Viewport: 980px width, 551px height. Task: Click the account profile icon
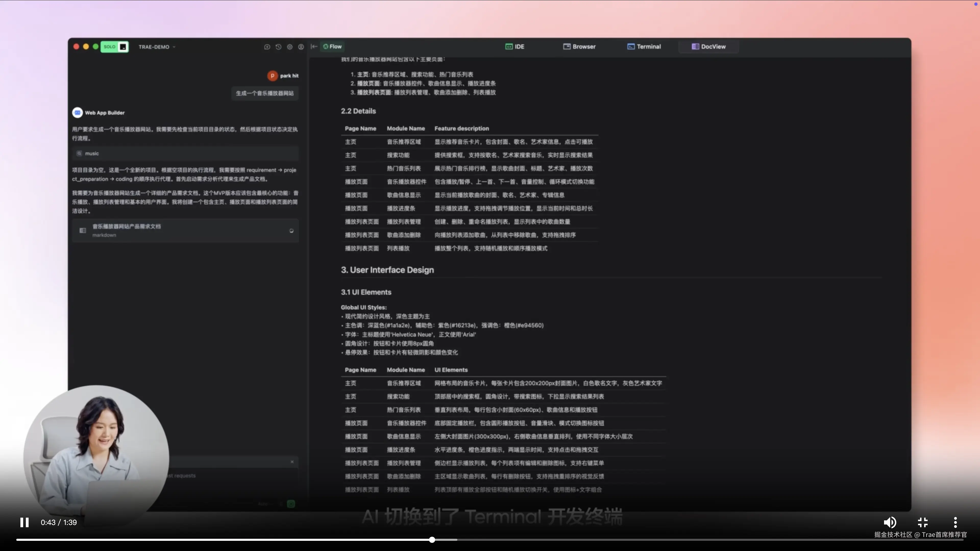(x=301, y=47)
